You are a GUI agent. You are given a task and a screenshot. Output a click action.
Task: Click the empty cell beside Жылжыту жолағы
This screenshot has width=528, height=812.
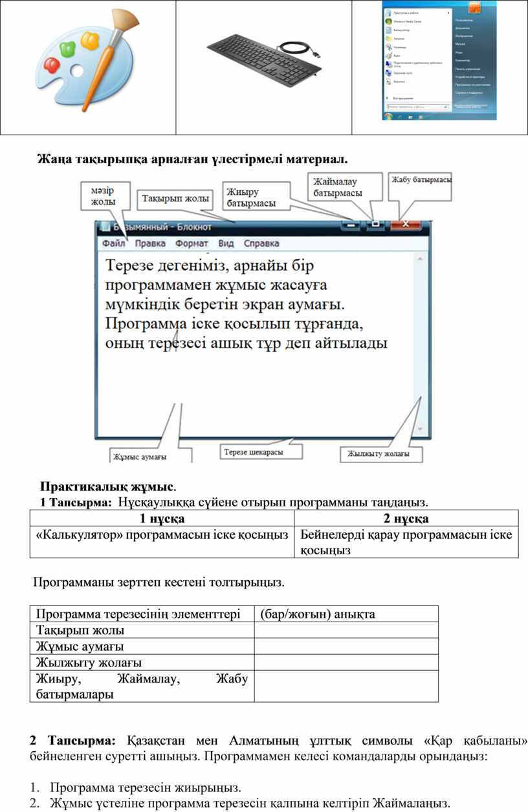(346, 662)
